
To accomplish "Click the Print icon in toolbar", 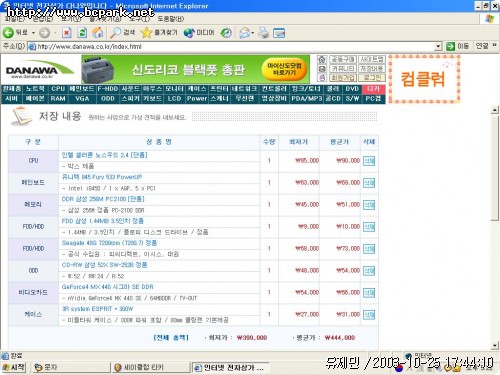I will 263,33.
